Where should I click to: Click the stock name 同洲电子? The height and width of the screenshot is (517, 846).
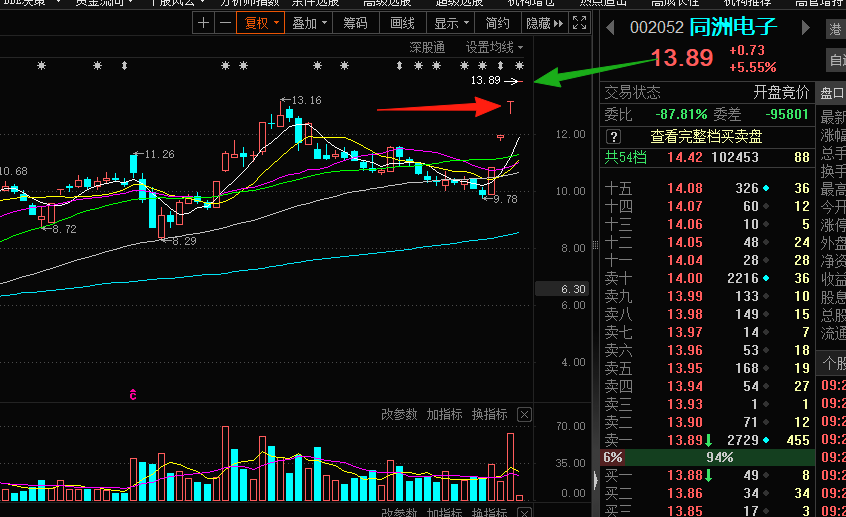[x=733, y=27]
